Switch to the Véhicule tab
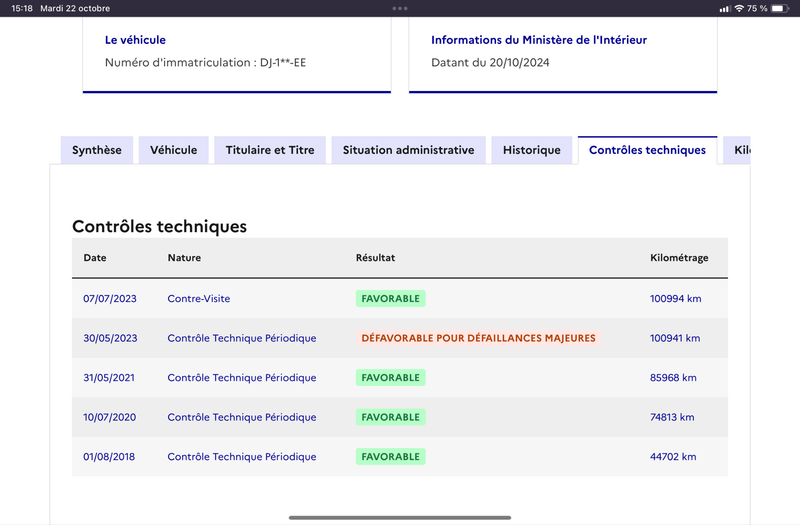800x525 pixels. (173, 150)
